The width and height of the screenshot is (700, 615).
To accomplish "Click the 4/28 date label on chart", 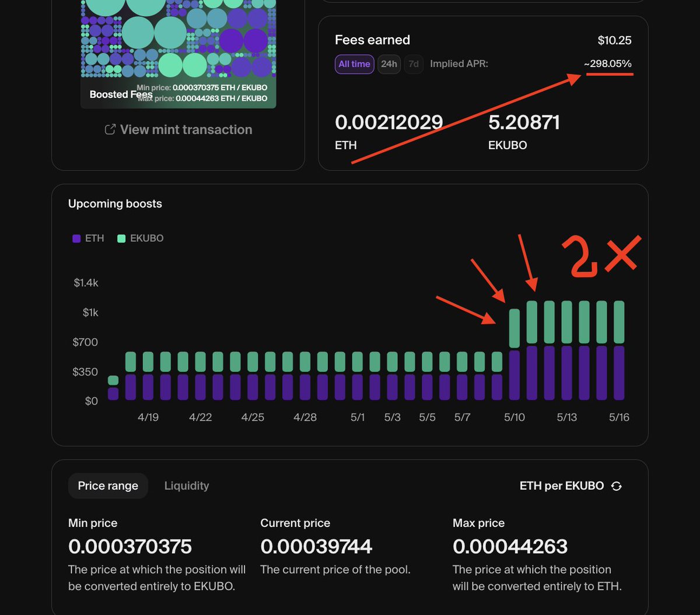I will point(305,417).
